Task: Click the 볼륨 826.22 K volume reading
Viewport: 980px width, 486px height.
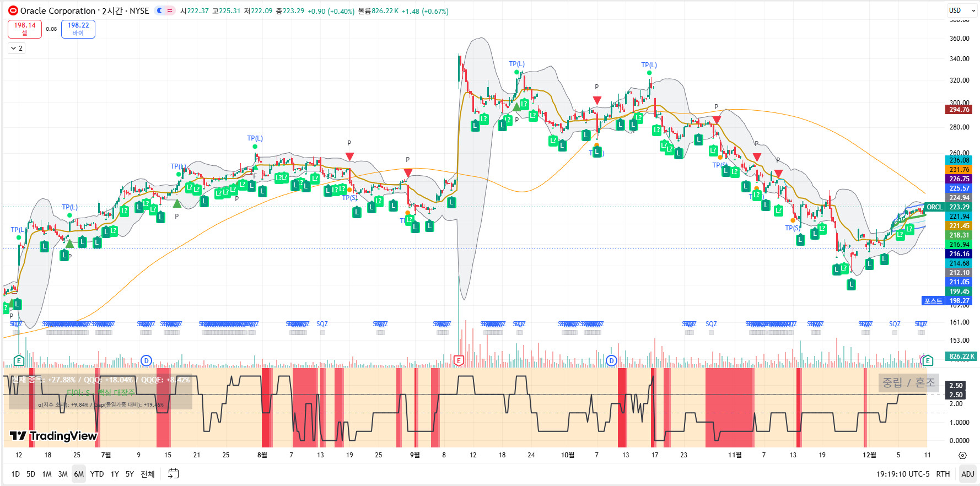Action: [x=378, y=11]
